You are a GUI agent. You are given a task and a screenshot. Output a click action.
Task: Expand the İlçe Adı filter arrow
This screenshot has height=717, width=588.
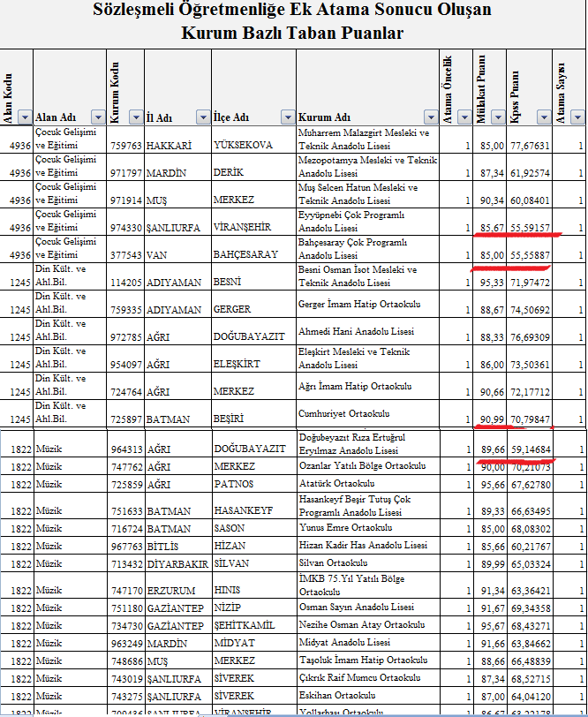[287, 117]
